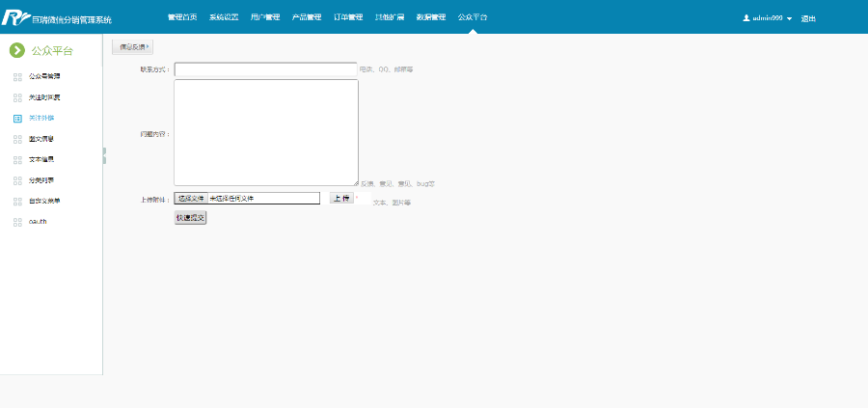This screenshot has width=868, height=408.
Task: Open 自定义菜单 in the sidebar
Action: click(x=44, y=201)
